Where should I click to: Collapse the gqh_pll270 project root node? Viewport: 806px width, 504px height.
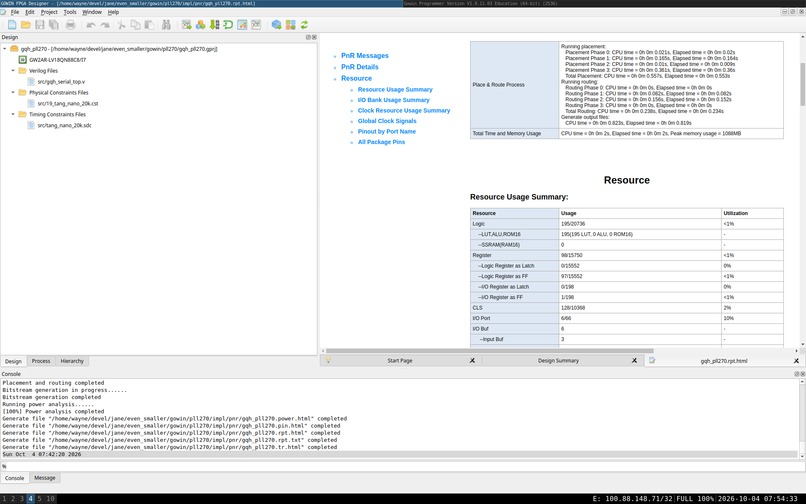point(5,49)
